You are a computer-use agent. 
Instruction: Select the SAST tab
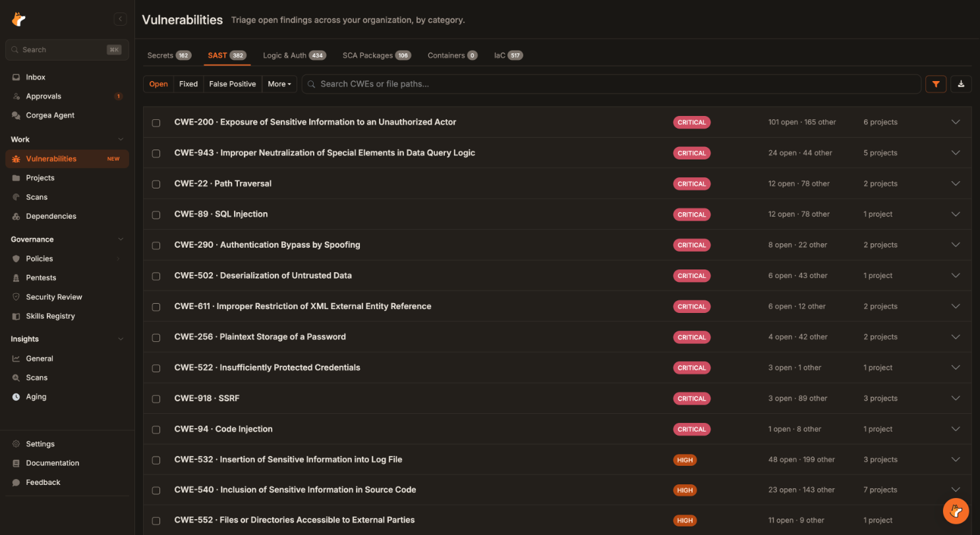[227, 55]
